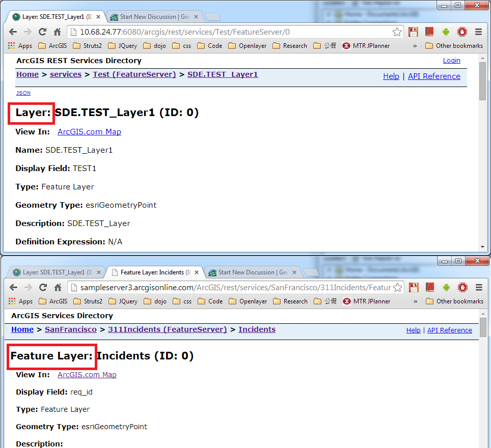Image resolution: width=491 pixels, height=448 pixels.
Task: Open Apps shortcut in bottom window bookmarks bar
Action: (x=21, y=301)
